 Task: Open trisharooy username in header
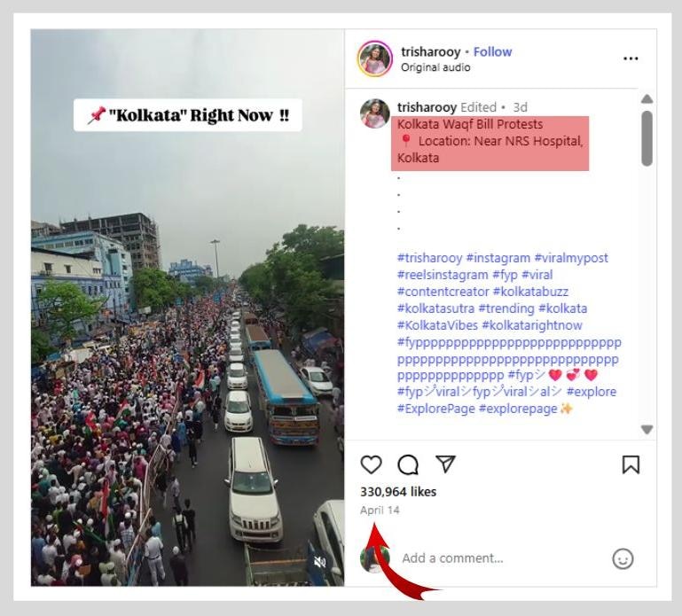[431, 51]
